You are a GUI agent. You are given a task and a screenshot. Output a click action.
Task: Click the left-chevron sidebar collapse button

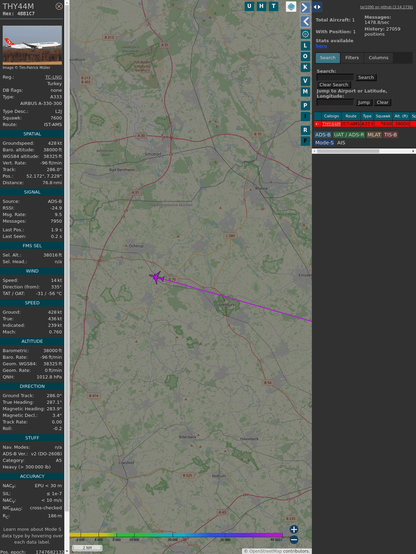[305, 21]
